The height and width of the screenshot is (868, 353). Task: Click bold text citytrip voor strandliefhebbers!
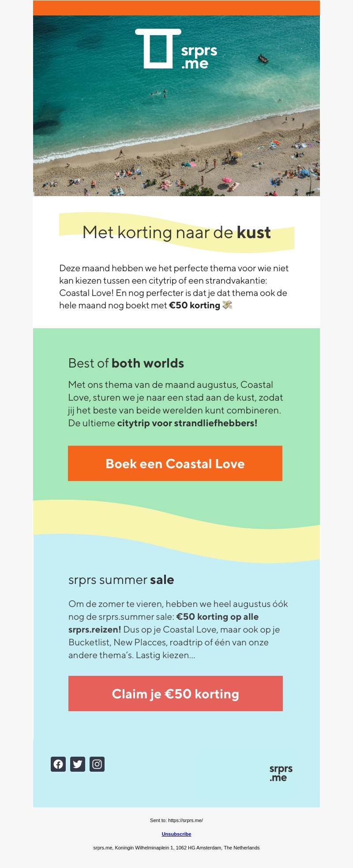pos(187,423)
